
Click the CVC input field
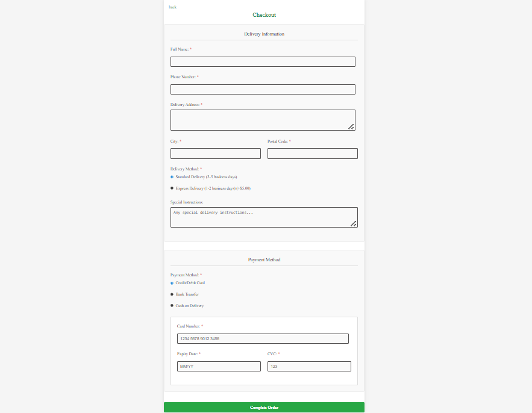pos(309,367)
